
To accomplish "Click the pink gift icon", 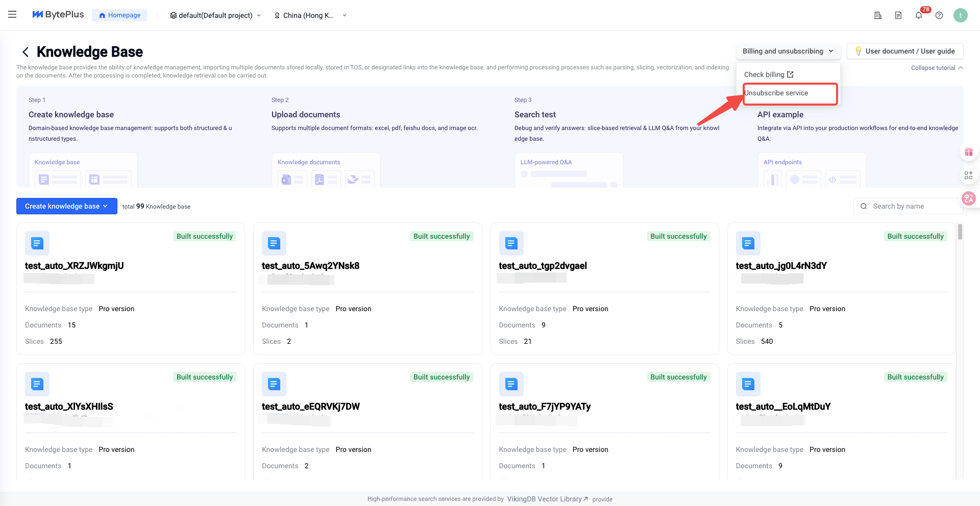I will pyautogui.click(x=968, y=152).
